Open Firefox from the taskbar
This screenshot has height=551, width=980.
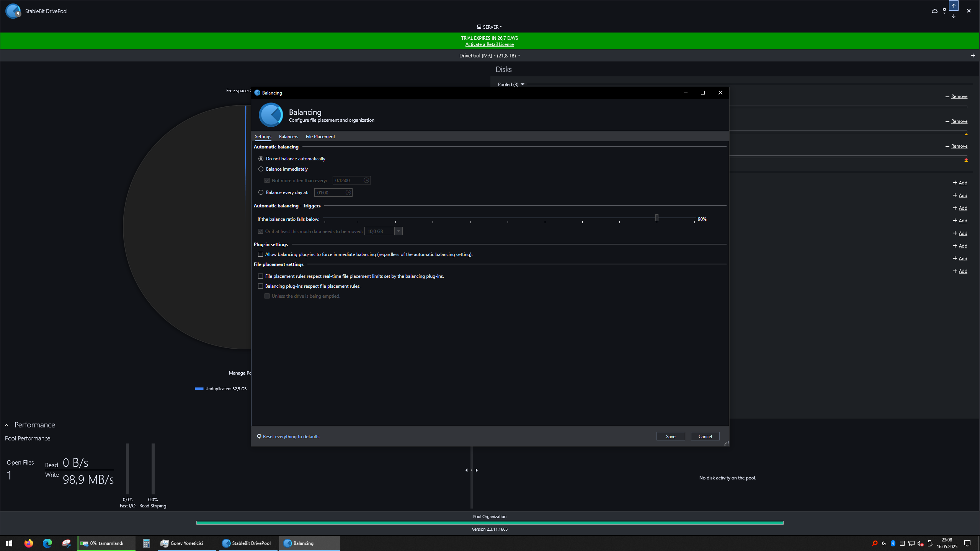[x=29, y=543]
